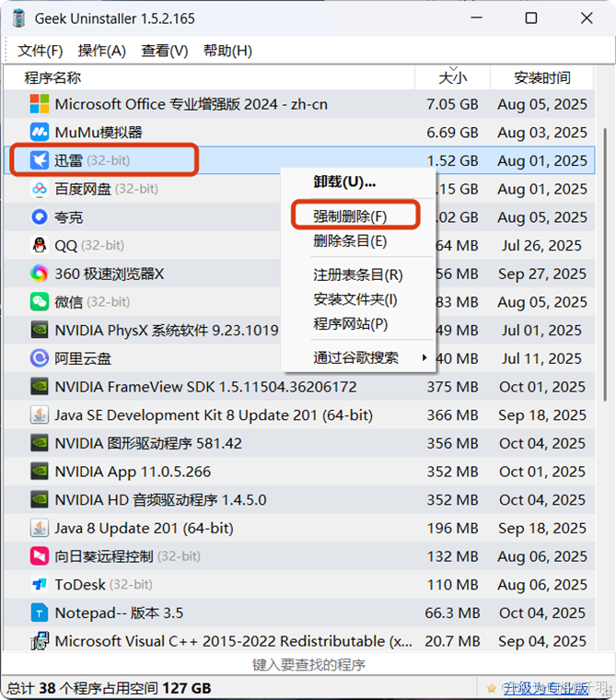Image resolution: width=616 pixels, height=700 pixels.
Task: Select the 夸克 row
Action: (x=299, y=217)
